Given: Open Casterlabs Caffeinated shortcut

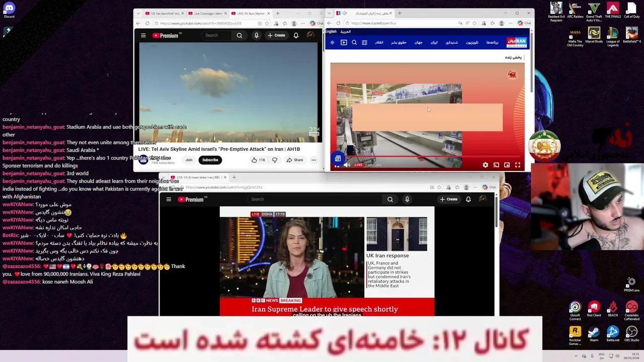Looking at the screenshot, I should click(x=631, y=311).
